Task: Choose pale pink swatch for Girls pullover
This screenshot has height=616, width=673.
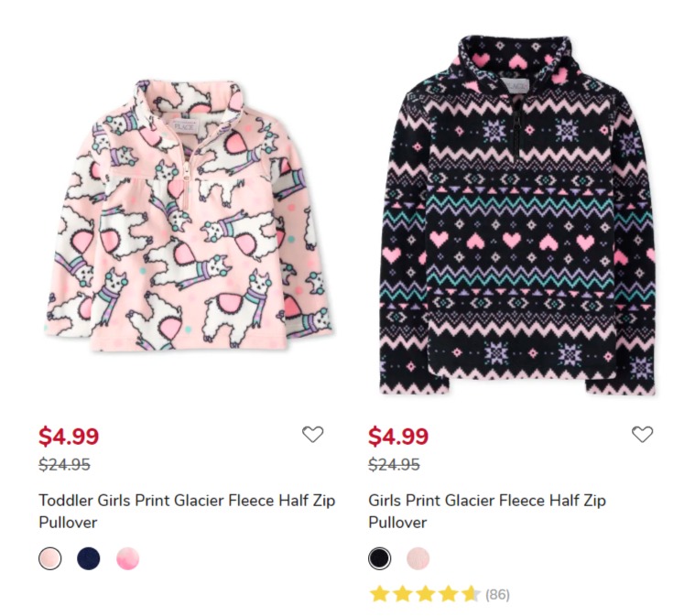Action: (418, 558)
